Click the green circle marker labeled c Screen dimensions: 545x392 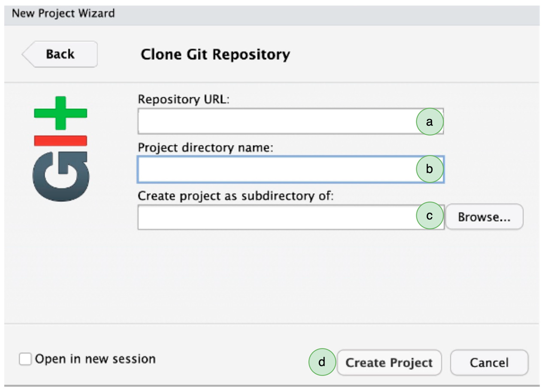click(x=430, y=215)
